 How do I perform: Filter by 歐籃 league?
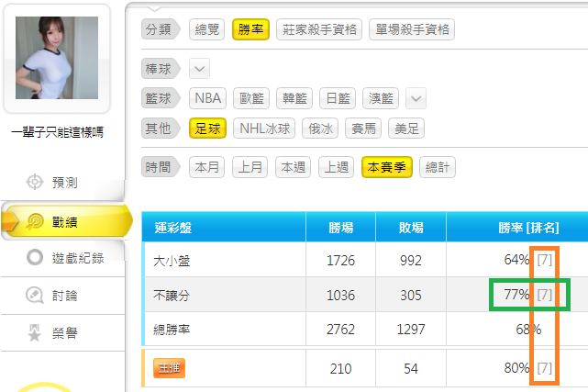(x=251, y=98)
